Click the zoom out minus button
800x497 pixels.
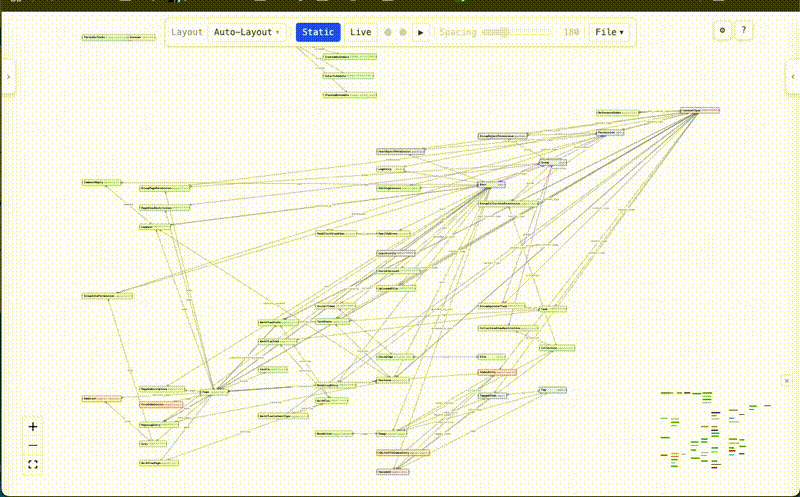coord(33,445)
